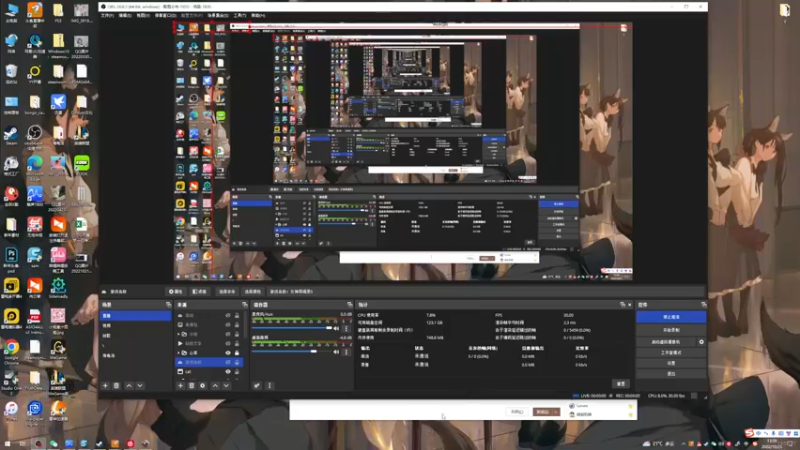Image resolution: width=800 pixels, height=450 pixels.
Task: Add a new scene with the plus icon
Action: 105,386
